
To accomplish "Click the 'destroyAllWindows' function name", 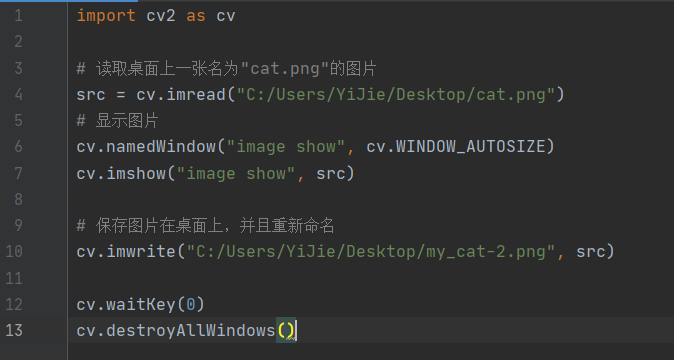I will click(x=191, y=331).
